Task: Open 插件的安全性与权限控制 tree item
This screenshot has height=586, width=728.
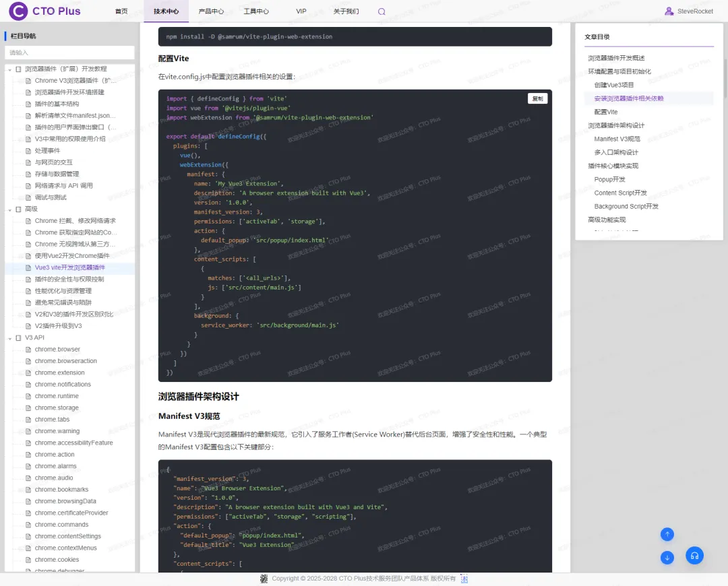Action: coord(69,280)
